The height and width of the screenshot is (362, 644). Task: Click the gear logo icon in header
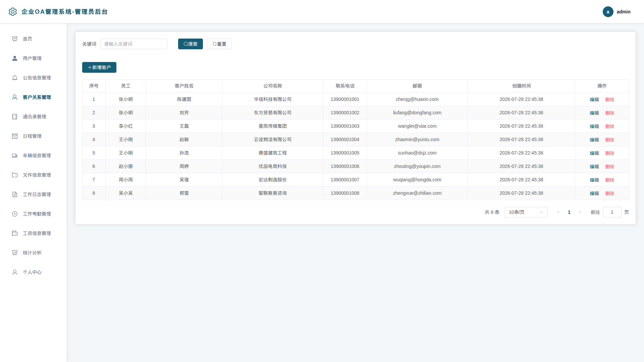click(13, 12)
